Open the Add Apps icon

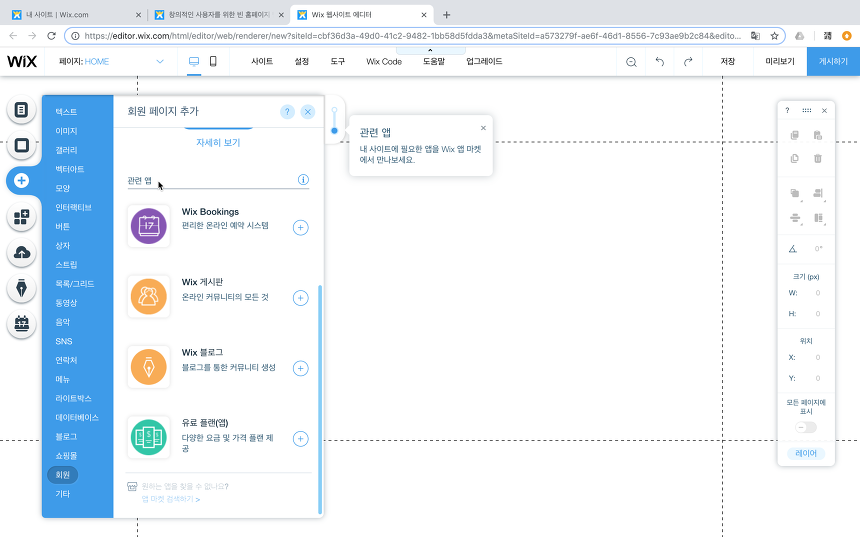[21, 217]
